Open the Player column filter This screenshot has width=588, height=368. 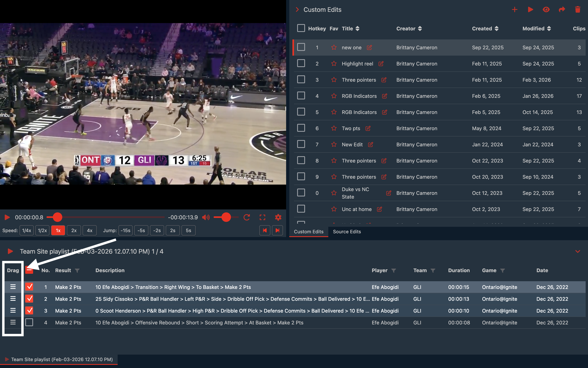pos(394,270)
